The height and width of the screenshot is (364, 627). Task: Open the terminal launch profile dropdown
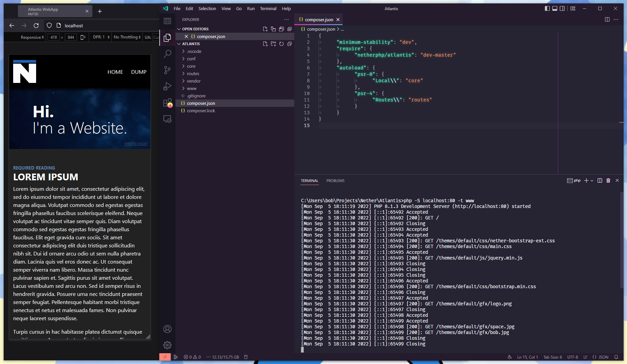click(592, 181)
